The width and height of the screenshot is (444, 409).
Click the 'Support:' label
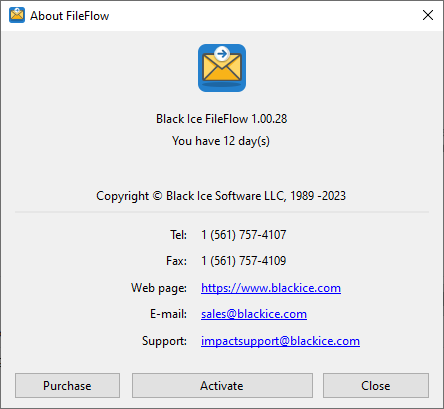click(x=164, y=341)
